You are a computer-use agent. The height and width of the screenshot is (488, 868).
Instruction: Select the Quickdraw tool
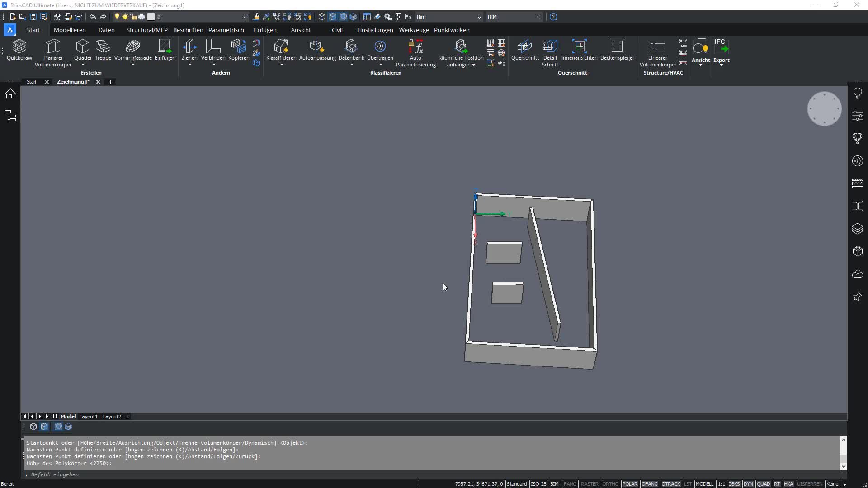click(19, 50)
